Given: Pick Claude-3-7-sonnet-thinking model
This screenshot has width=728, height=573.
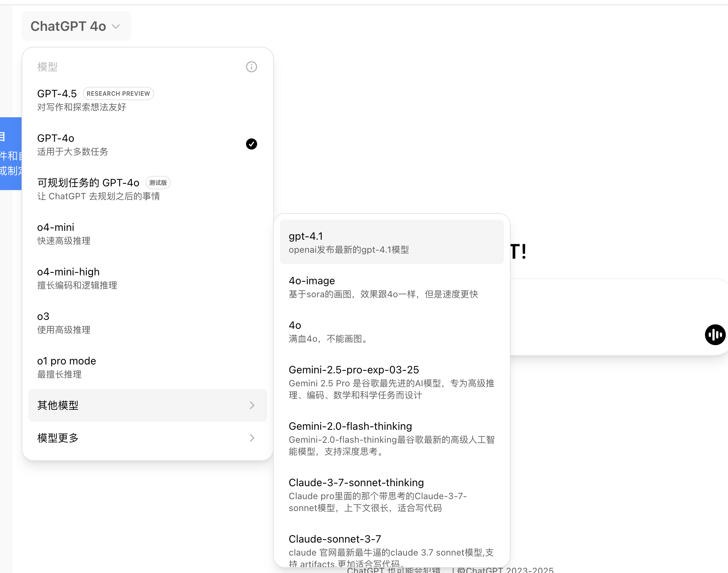Looking at the screenshot, I should pos(392,495).
